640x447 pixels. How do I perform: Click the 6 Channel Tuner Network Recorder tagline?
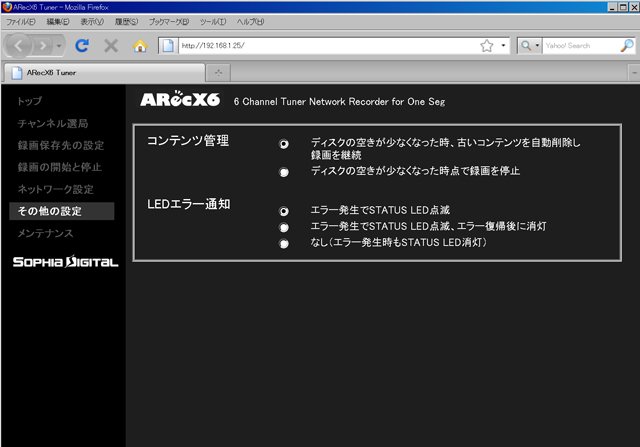tap(339, 102)
